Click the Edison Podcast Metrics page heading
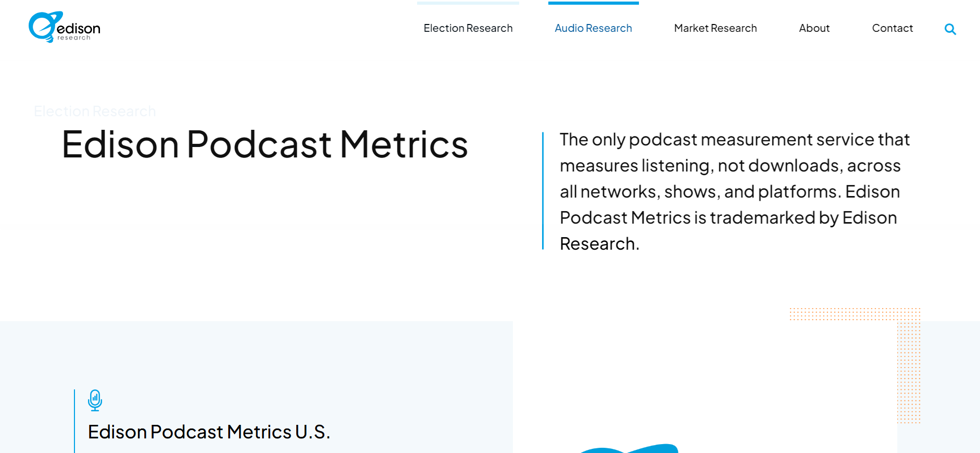The height and width of the screenshot is (453, 980). coord(265,144)
